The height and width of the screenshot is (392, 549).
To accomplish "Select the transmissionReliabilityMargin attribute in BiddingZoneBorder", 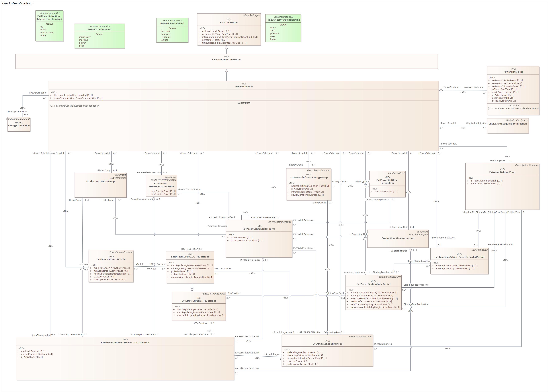I will coord(375,308).
